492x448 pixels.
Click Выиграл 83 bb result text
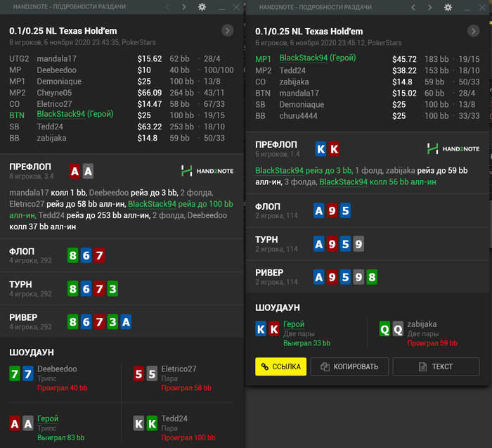pyautogui.click(x=61, y=437)
